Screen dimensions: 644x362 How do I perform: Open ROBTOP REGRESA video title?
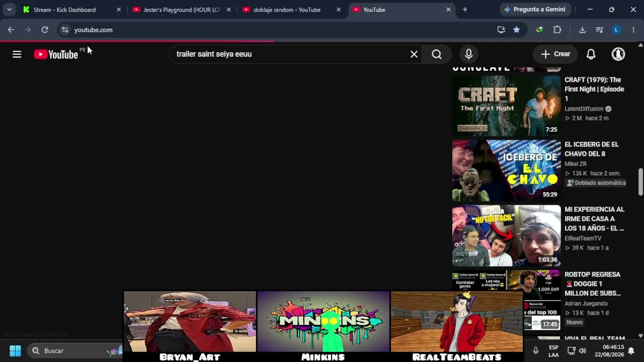[x=593, y=284]
